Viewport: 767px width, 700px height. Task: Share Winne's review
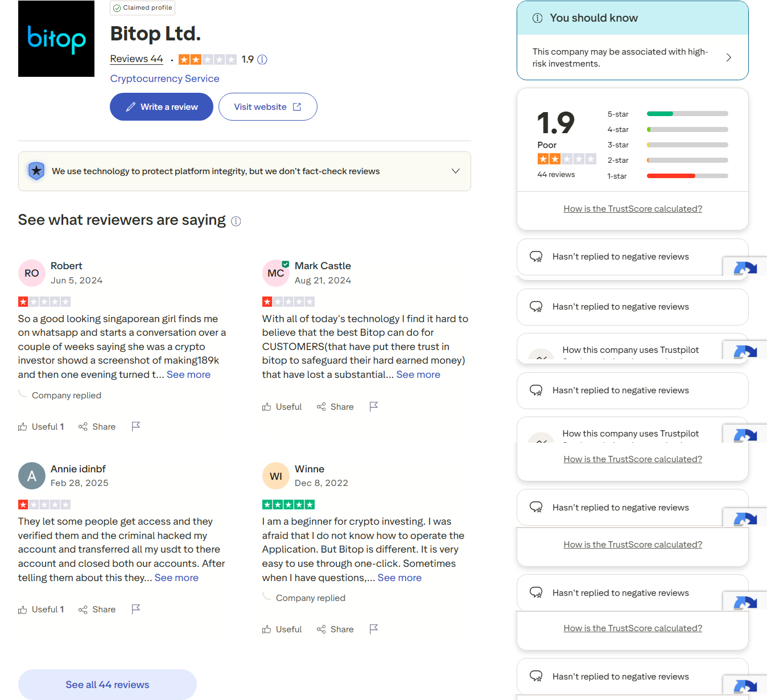(x=335, y=629)
